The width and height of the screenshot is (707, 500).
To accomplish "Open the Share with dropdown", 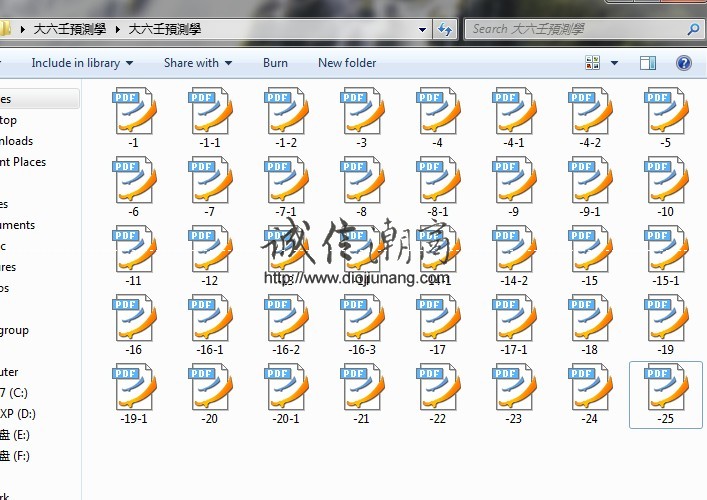I will pyautogui.click(x=198, y=63).
